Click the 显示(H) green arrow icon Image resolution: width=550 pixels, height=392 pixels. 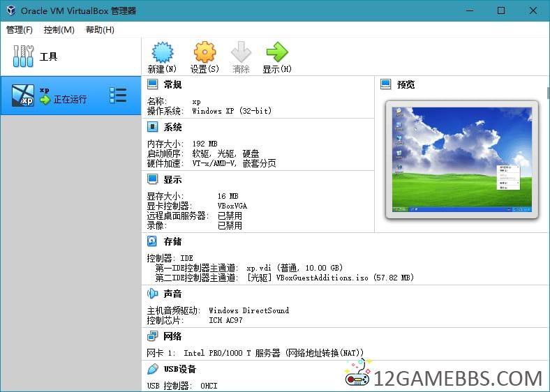pyautogui.click(x=276, y=53)
